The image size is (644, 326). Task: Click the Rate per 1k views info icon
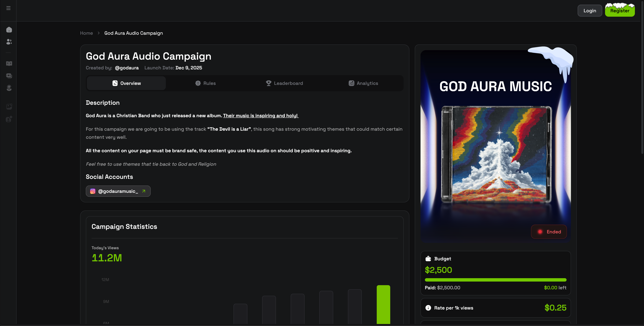click(x=428, y=308)
